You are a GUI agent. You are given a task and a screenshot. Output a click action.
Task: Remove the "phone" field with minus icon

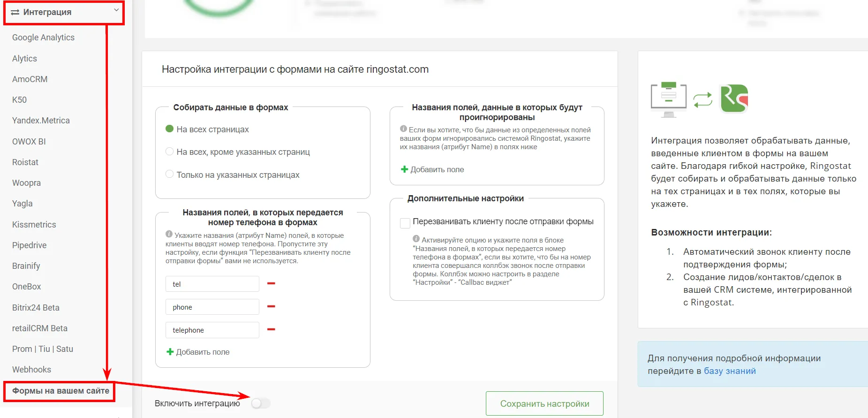(271, 306)
